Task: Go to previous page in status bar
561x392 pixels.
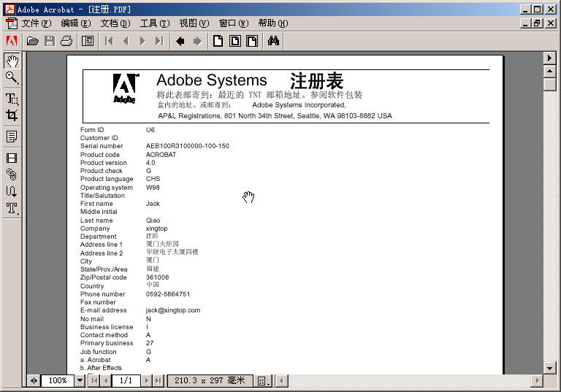Action: coord(106,380)
